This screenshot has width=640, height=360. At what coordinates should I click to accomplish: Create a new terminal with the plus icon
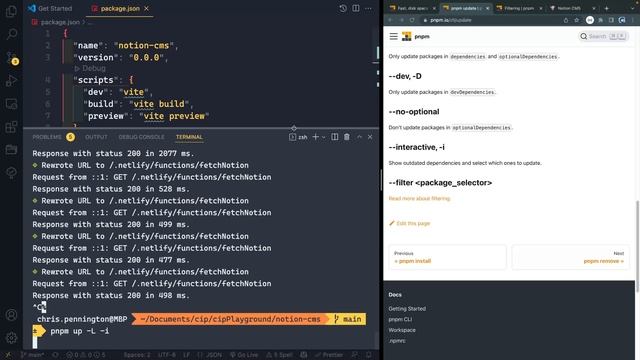pos(316,137)
